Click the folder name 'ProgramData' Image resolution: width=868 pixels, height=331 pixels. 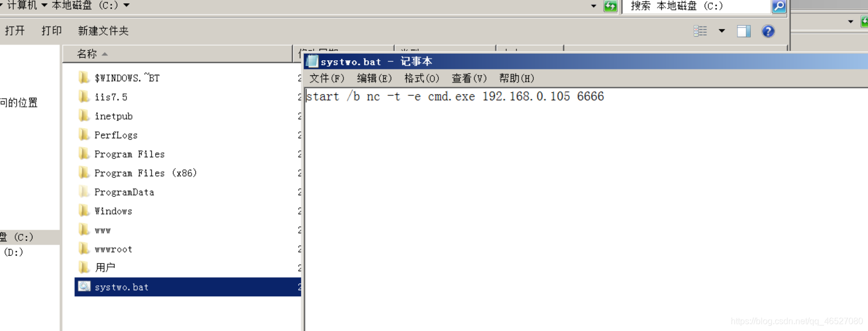pyautogui.click(x=124, y=192)
